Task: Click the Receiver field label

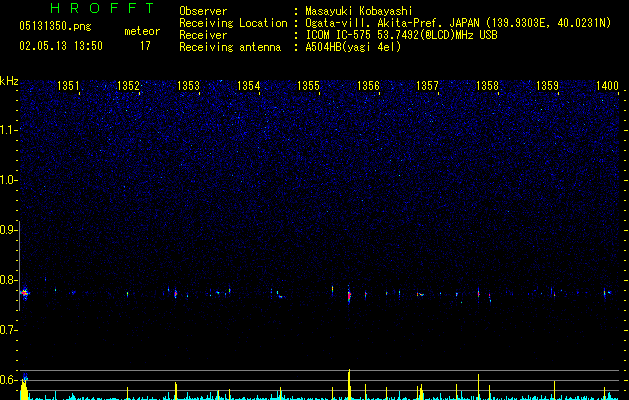Action: [x=203, y=35]
